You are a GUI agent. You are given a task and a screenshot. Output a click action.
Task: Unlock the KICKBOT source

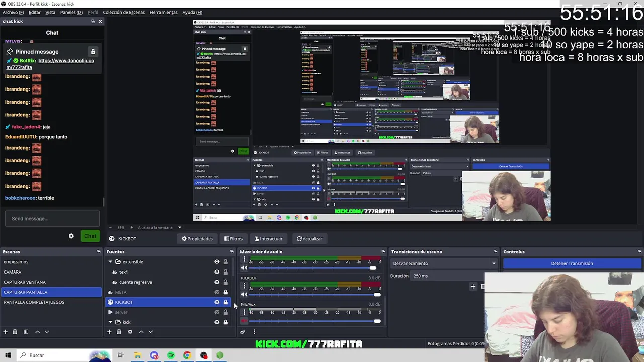(x=225, y=302)
